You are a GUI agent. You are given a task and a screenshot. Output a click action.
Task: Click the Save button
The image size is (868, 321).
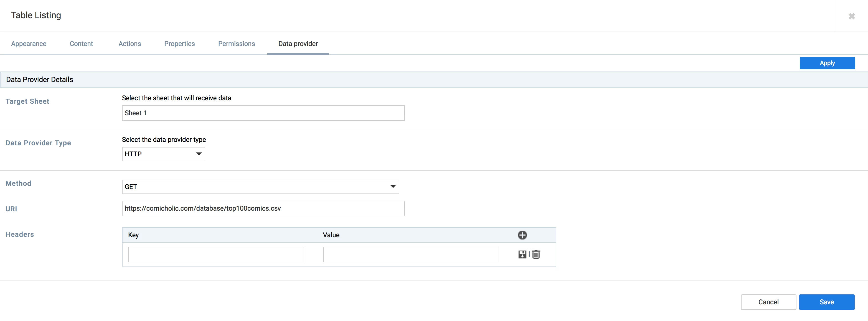pos(827,302)
